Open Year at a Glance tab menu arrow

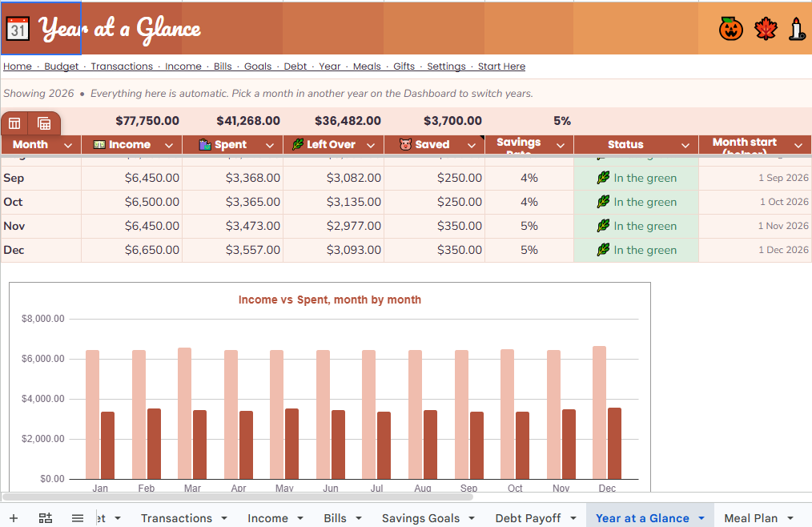(x=701, y=518)
